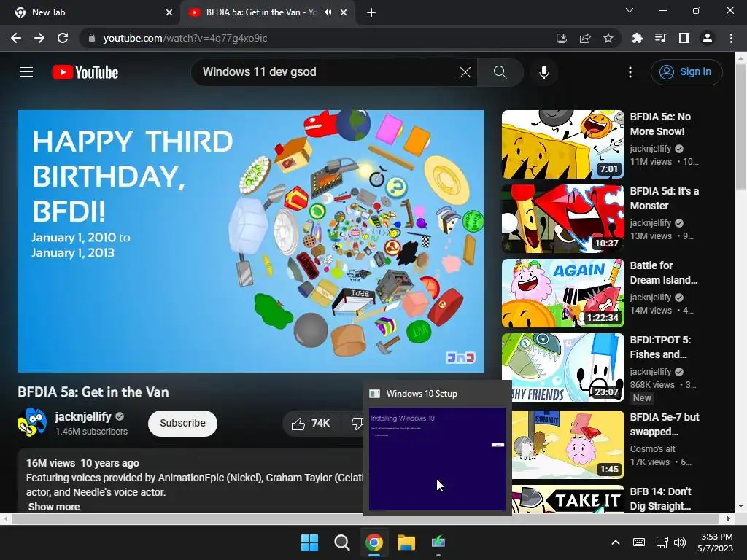747x560 pixels.
Task: Click the vertical page scrollbar
Action: 741,126
